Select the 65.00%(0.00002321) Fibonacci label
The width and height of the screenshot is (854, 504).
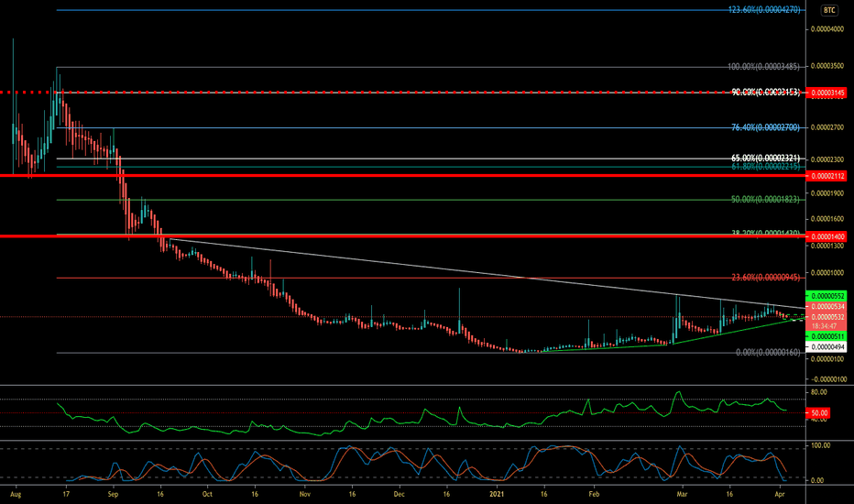click(x=766, y=158)
